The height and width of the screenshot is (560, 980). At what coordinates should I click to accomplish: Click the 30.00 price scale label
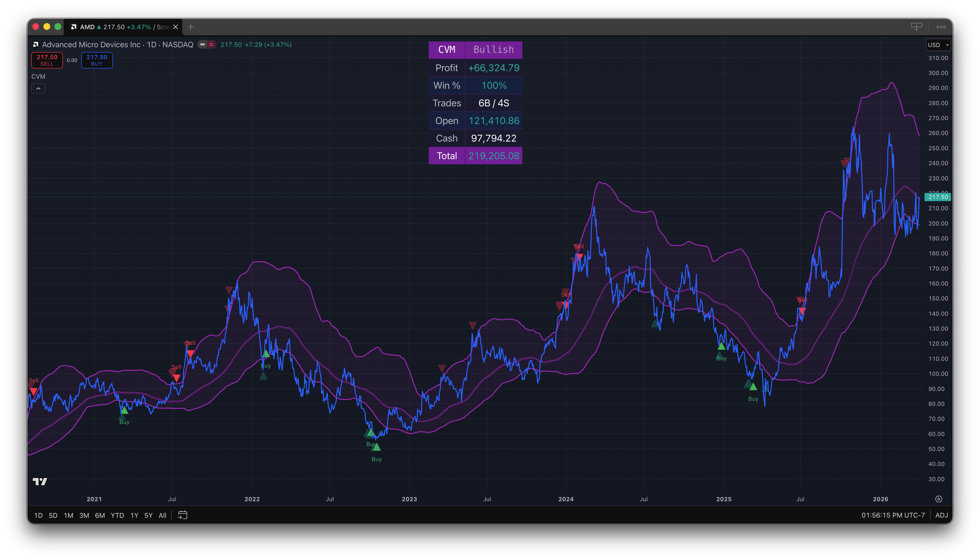click(x=936, y=479)
